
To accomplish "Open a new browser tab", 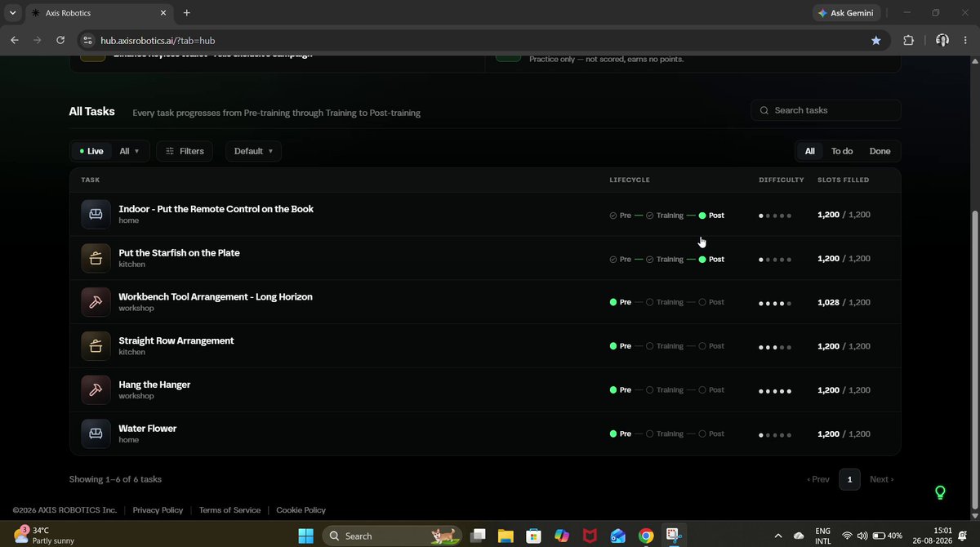I will (x=187, y=13).
